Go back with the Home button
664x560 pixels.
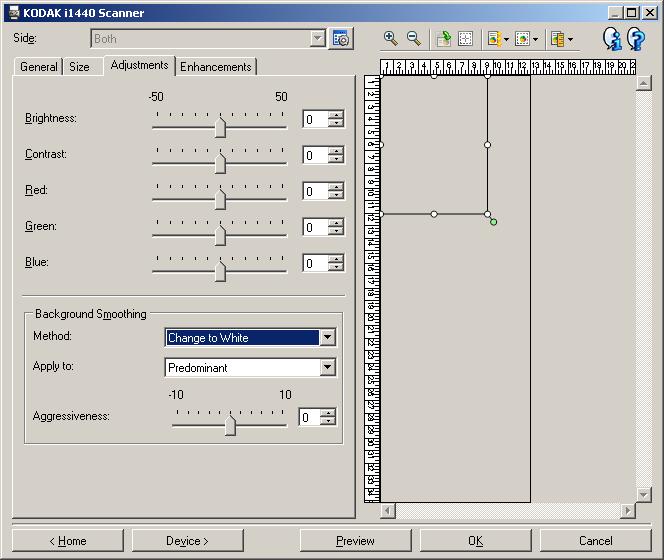[x=68, y=541]
